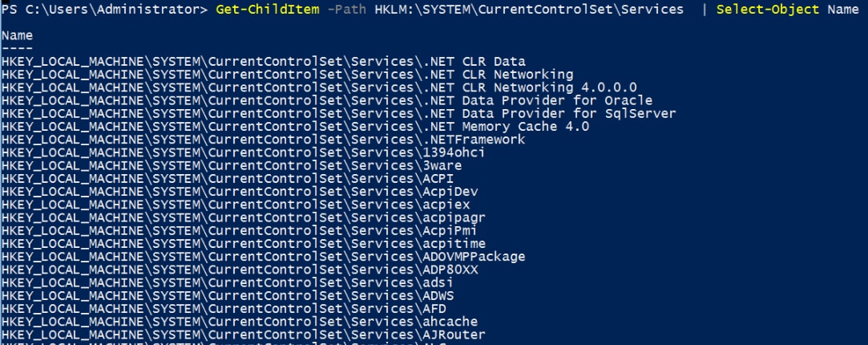Viewport: 868px width, 345px height.
Task: Select the .NET Memory Cache 4.0 entry
Action: coord(295,127)
